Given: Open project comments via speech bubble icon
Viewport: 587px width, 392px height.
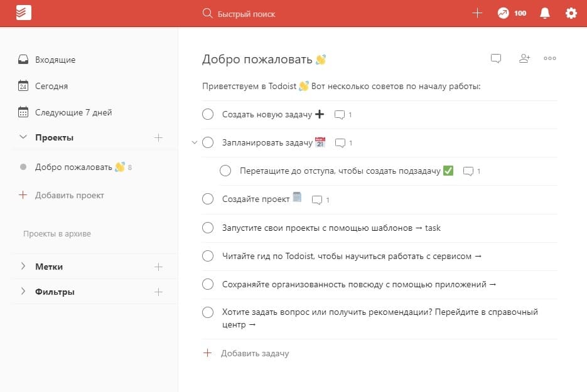Looking at the screenshot, I should (x=496, y=58).
